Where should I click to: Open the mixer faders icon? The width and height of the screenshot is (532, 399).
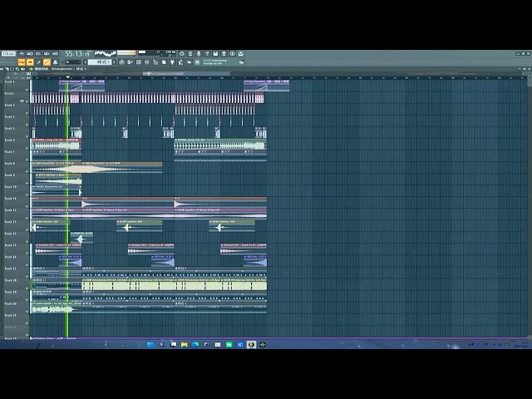coord(146,62)
